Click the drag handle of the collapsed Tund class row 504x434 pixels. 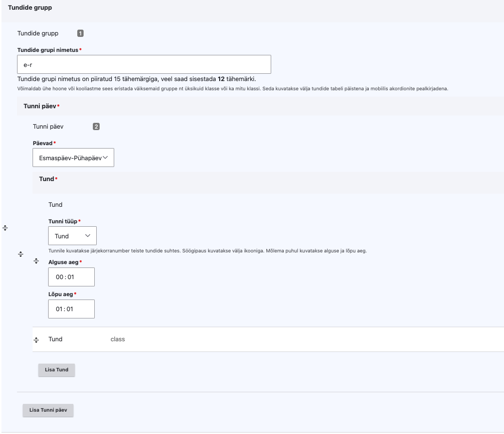point(36,339)
